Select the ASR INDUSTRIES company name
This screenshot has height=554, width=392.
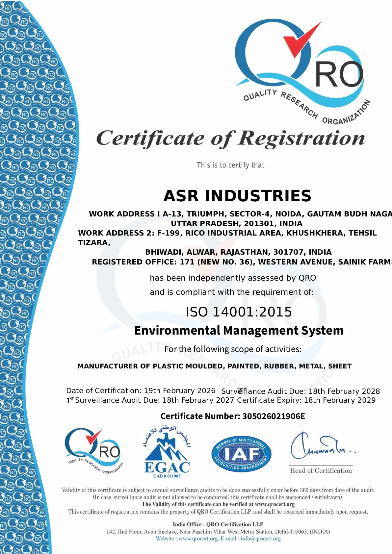pos(237,196)
